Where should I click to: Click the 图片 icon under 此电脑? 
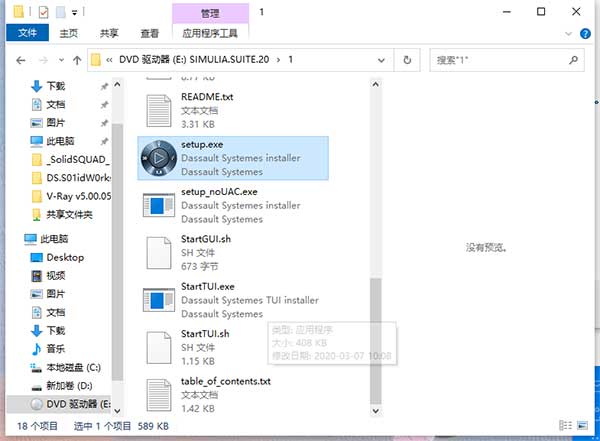(x=36, y=294)
